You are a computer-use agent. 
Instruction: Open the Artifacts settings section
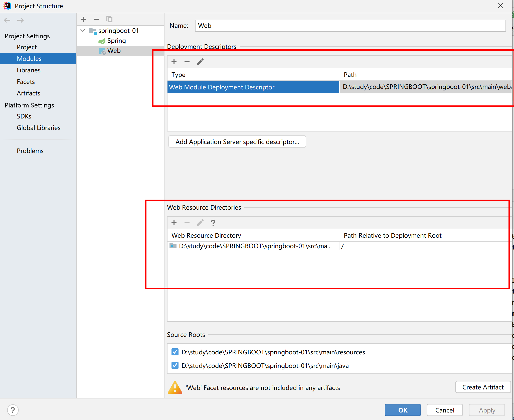coord(29,93)
